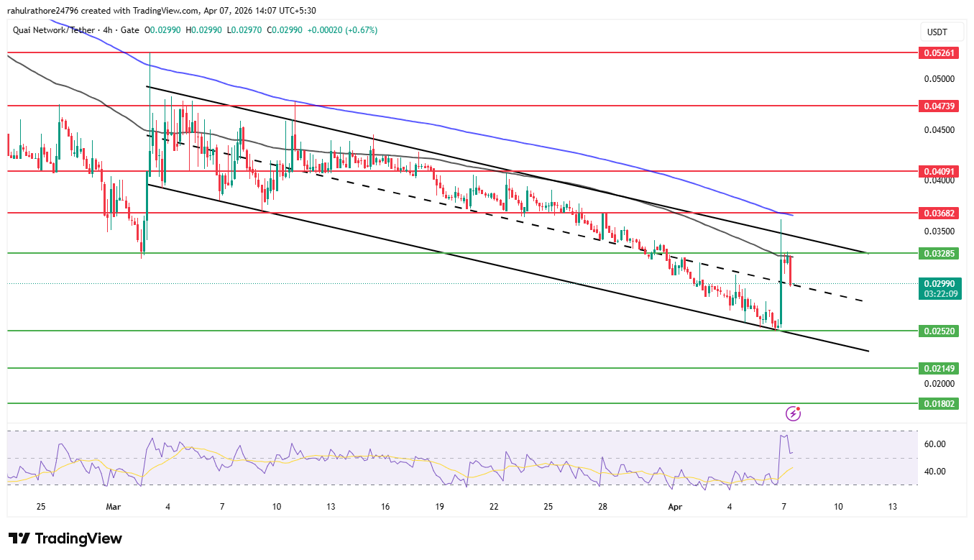
Task: Open the purple lightning events icon
Action: pyautogui.click(x=794, y=413)
